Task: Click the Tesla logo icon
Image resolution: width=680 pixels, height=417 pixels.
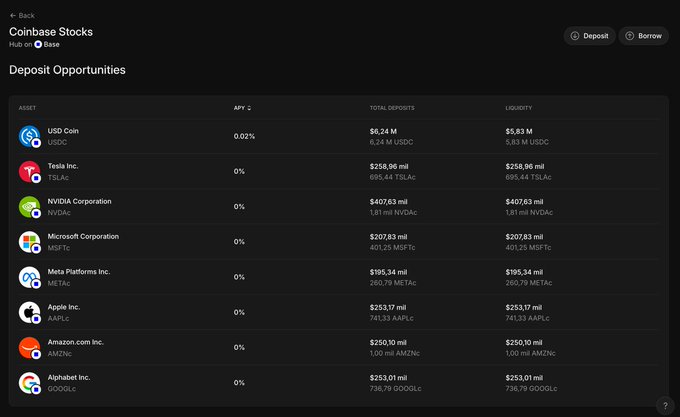Action: [29, 171]
